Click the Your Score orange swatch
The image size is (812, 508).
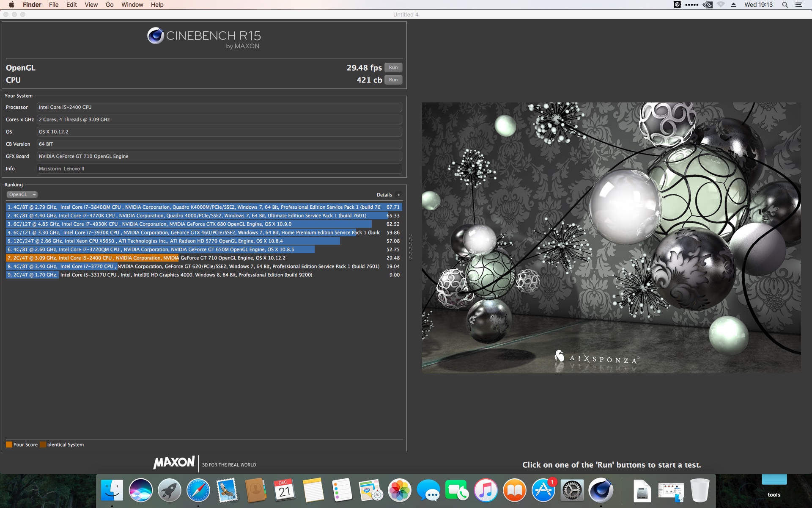point(9,444)
